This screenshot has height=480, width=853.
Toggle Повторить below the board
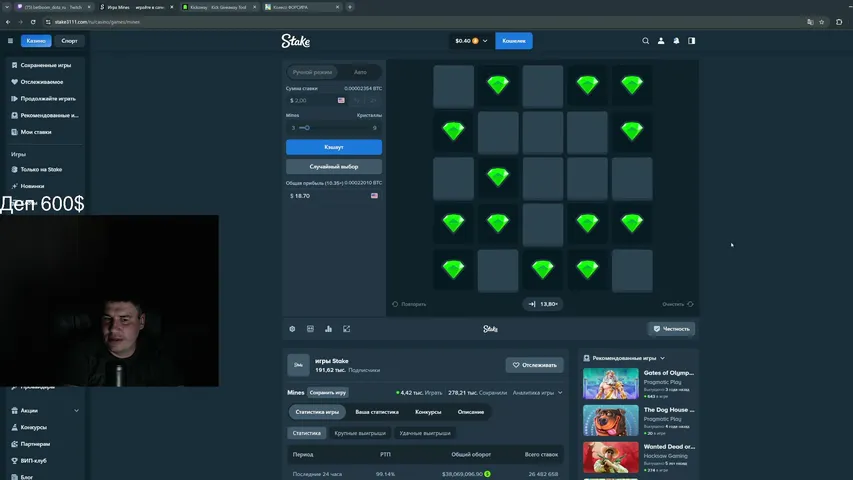point(409,304)
